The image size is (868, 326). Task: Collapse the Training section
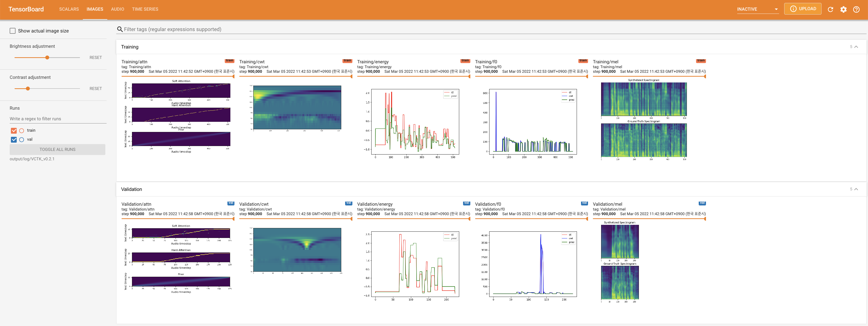click(x=856, y=47)
